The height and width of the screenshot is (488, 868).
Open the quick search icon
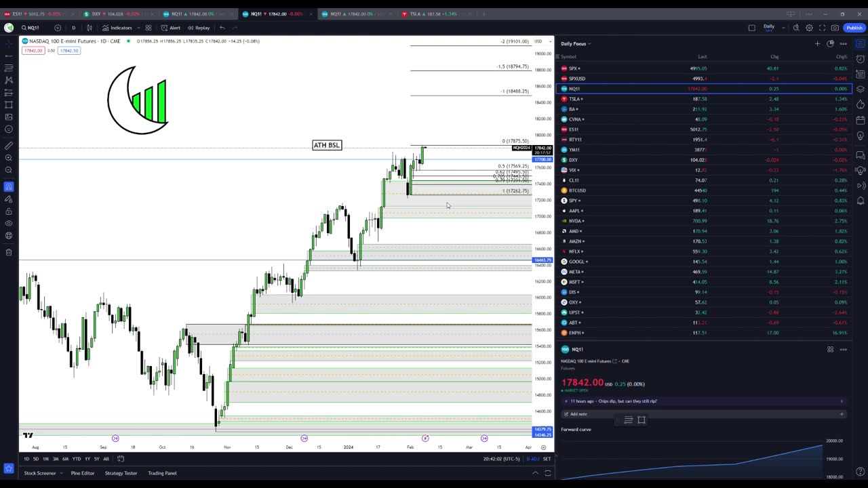[x=796, y=28]
